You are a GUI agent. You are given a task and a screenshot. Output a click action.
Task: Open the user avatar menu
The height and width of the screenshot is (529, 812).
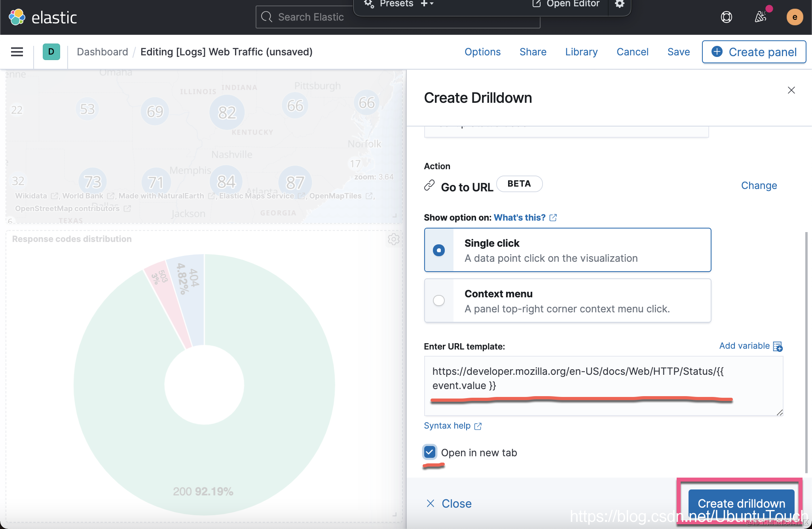(794, 17)
